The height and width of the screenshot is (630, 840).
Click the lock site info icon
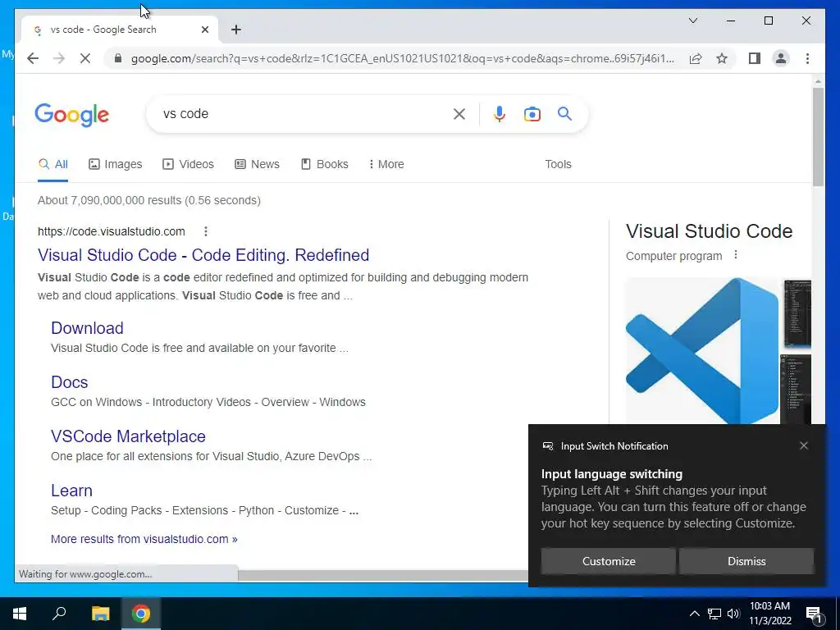(118, 58)
